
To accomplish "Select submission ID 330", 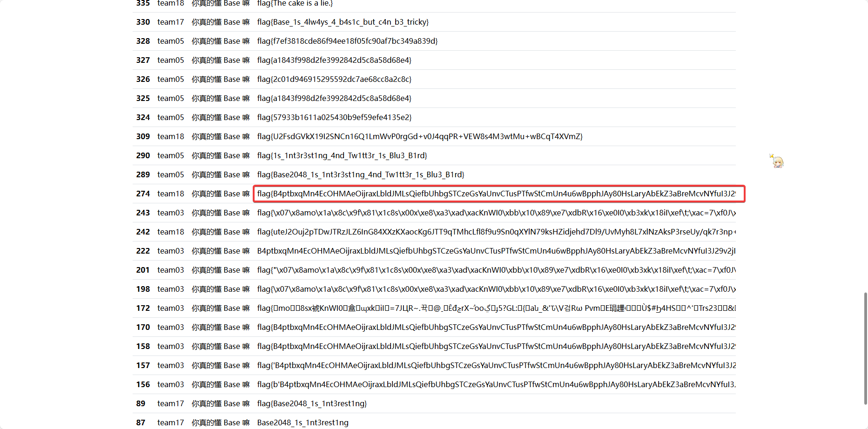I will pos(143,22).
